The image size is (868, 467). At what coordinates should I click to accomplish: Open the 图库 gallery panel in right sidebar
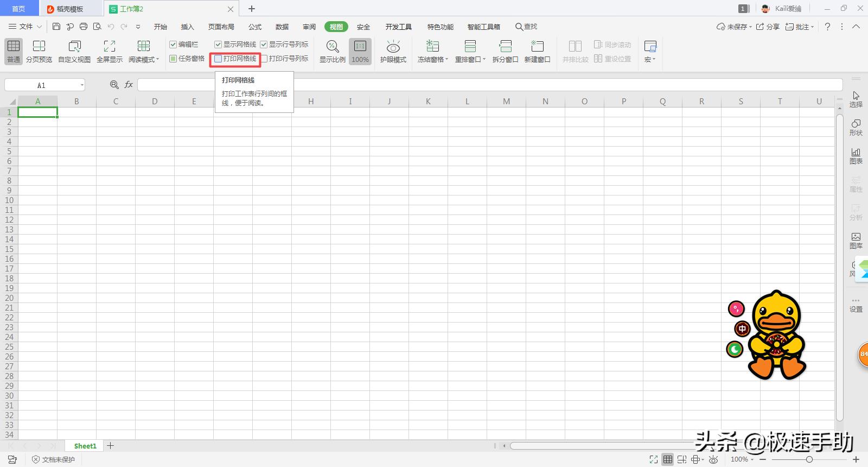click(856, 241)
